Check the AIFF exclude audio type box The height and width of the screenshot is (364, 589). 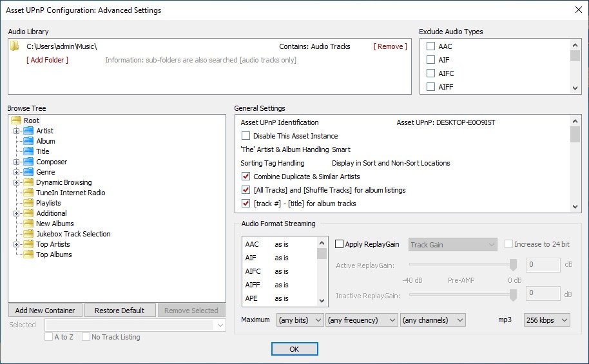(x=431, y=87)
